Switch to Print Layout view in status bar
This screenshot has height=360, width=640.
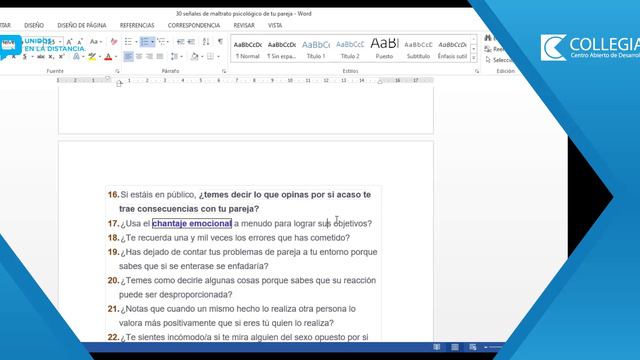coord(455,347)
